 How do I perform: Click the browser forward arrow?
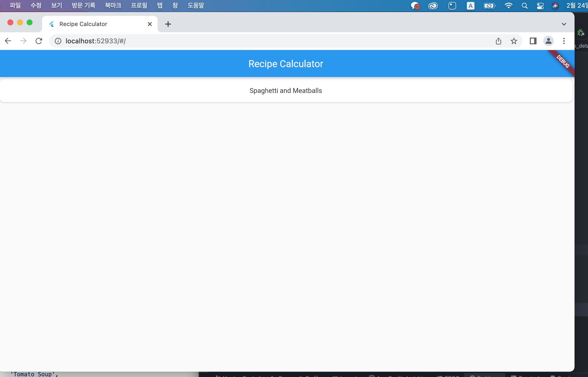coord(23,41)
